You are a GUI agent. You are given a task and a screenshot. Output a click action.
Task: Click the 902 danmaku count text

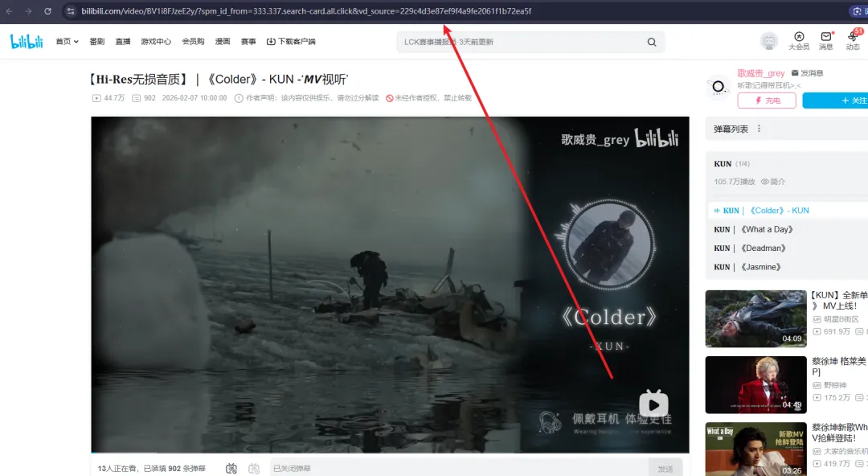pyautogui.click(x=149, y=98)
